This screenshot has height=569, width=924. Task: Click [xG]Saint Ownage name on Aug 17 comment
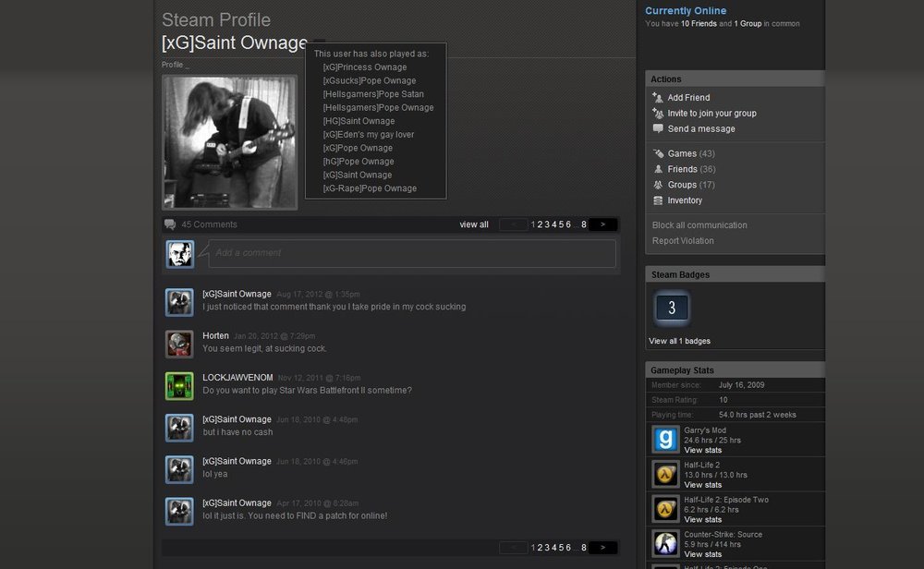tap(237, 294)
